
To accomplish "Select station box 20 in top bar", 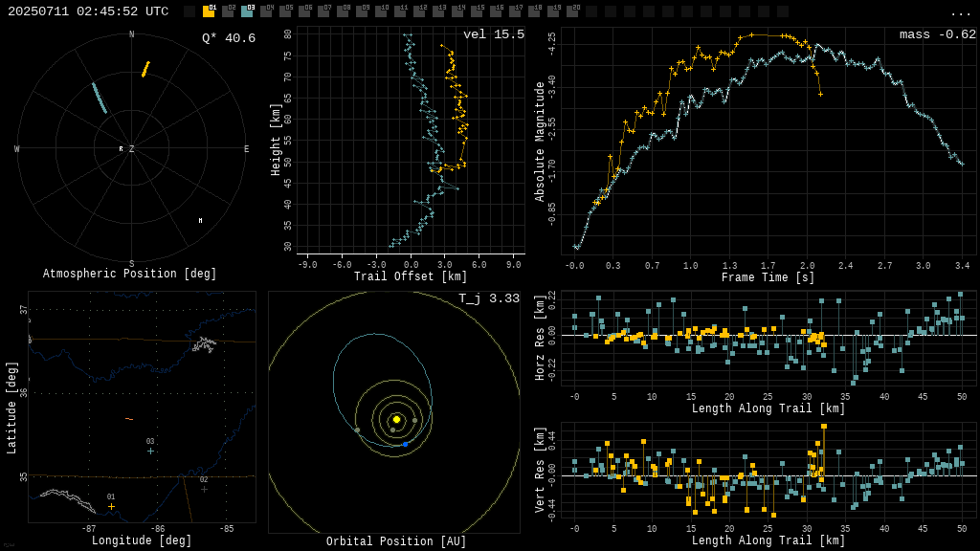I will [572, 11].
